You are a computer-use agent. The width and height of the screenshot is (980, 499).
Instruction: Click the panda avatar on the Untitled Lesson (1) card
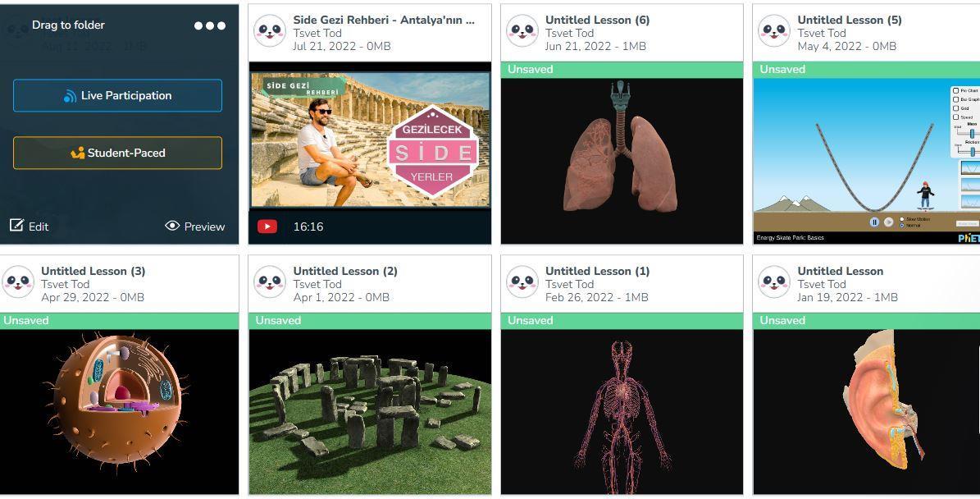pos(522,282)
